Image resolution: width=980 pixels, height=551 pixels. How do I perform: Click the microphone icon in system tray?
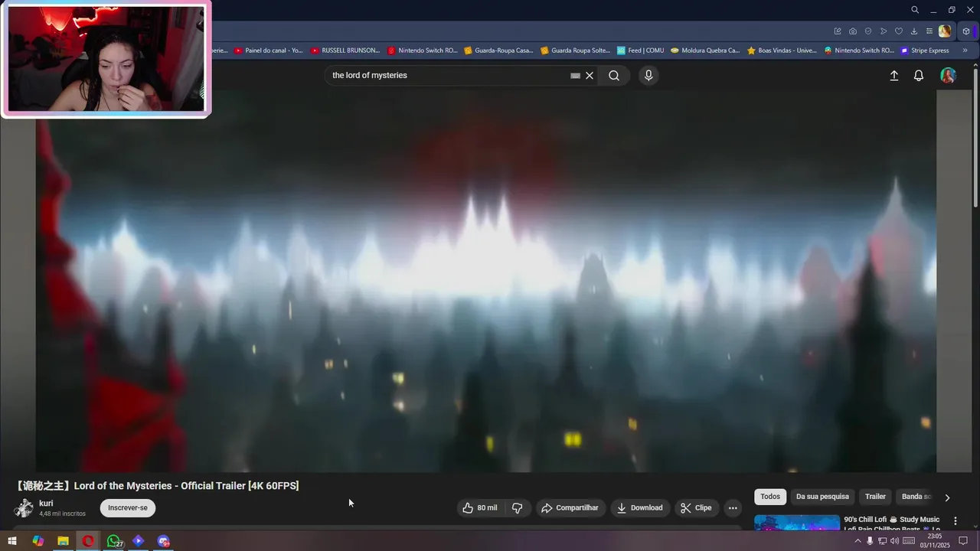coord(870,541)
